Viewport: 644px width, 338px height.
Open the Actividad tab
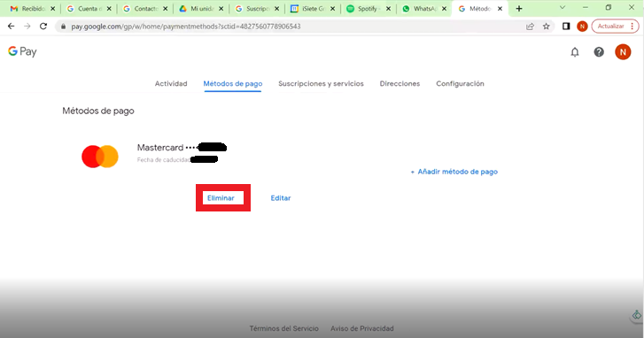point(171,84)
